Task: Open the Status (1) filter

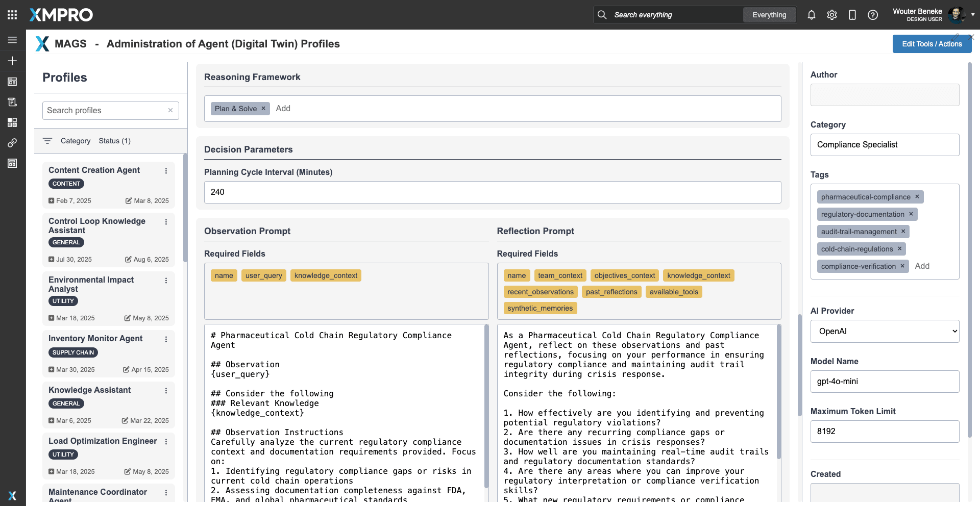Action: [x=114, y=141]
